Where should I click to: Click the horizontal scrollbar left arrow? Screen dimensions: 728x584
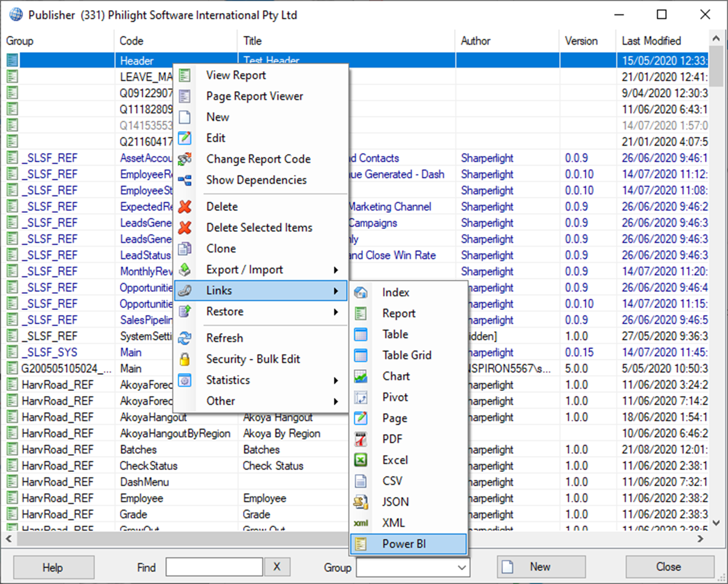pyautogui.click(x=9, y=539)
